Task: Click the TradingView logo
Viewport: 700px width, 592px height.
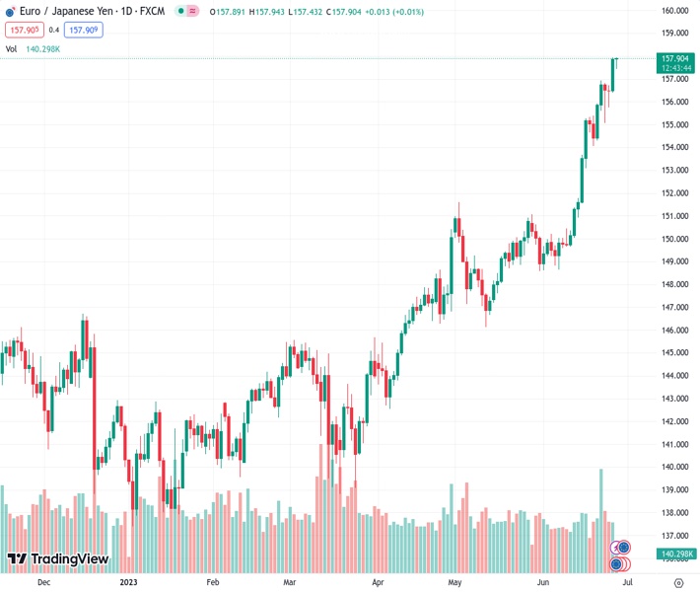Action: pos(57,559)
